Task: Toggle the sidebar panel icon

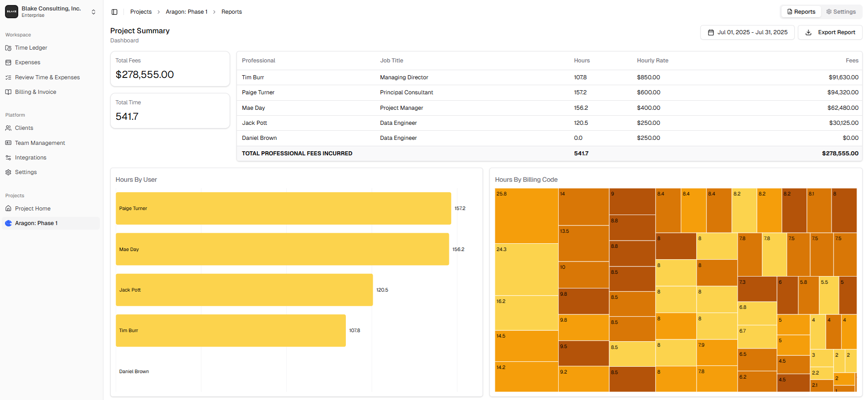Action: (x=114, y=12)
